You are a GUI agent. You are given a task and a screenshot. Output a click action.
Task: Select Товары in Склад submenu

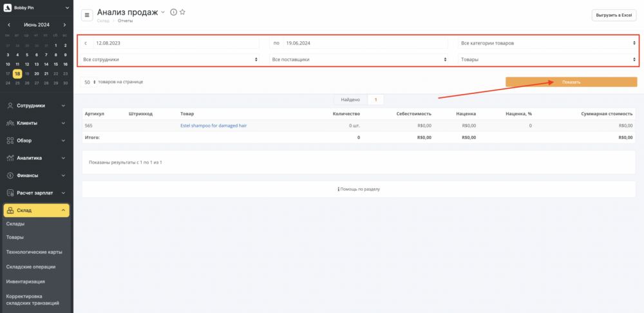click(15, 238)
